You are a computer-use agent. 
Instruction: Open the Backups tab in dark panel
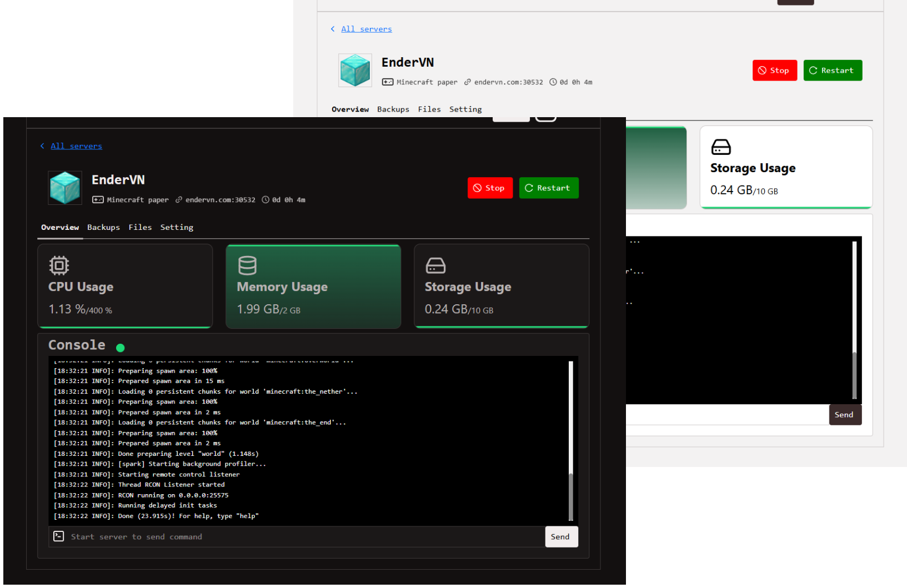click(103, 228)
